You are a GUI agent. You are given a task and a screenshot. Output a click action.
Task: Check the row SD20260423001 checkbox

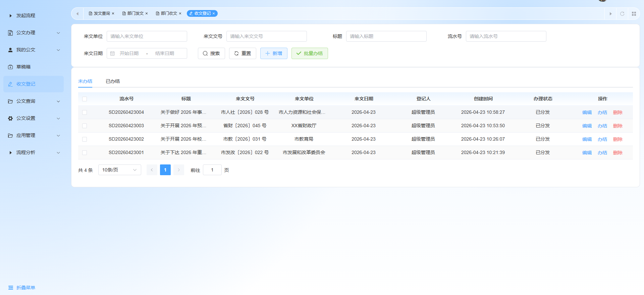85,153
